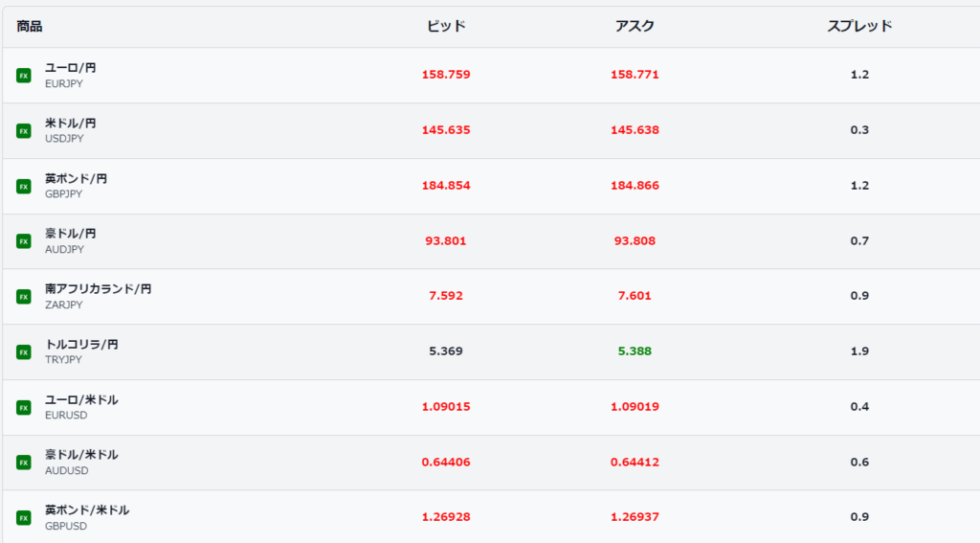Open the 米ドル/円 product name
Screen dimensions: 980x543
[70, 123]
